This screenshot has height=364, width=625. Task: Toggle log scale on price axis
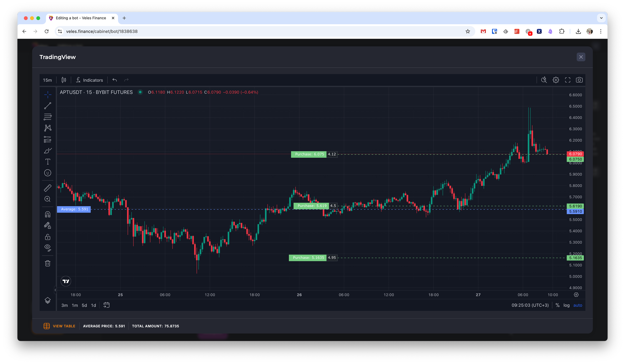click(566, 305)
